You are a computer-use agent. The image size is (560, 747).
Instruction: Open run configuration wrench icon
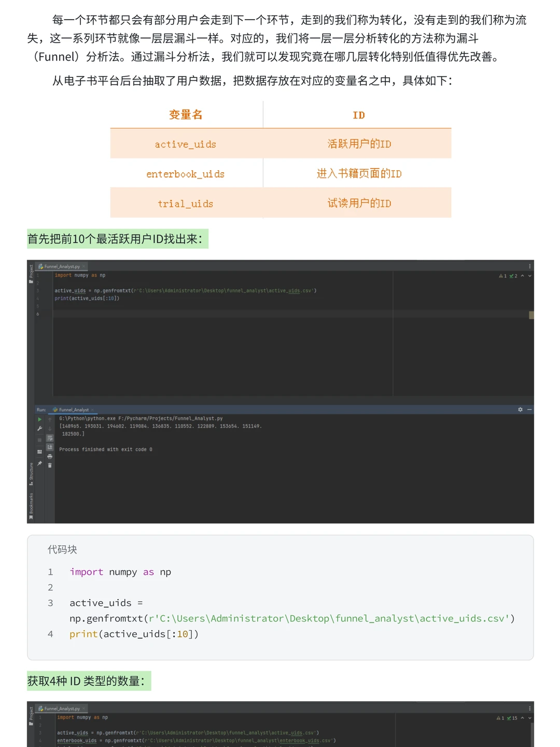39,428
